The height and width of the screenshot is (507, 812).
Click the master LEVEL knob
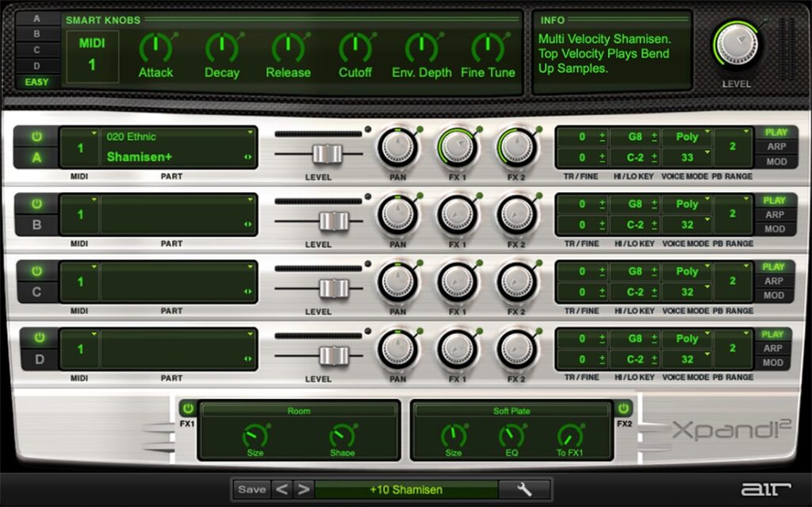click(x=736, y=45)
